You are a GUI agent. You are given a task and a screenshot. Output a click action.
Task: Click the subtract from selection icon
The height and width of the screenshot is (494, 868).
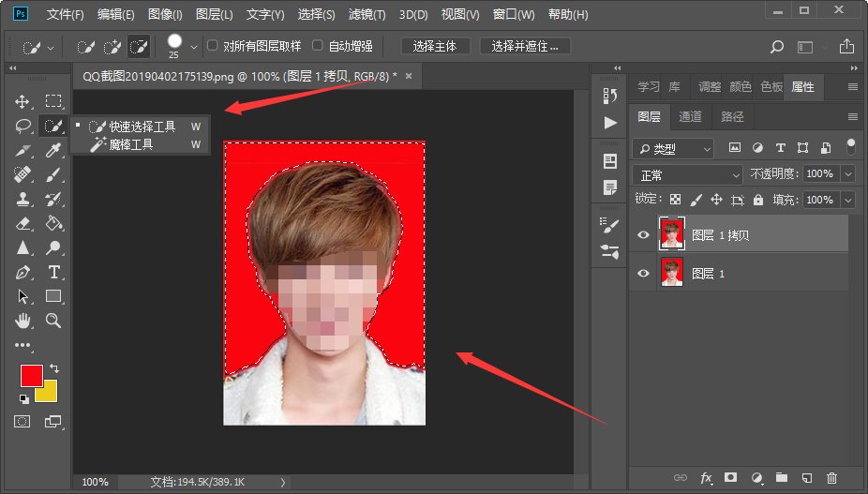tap(139, 47)
